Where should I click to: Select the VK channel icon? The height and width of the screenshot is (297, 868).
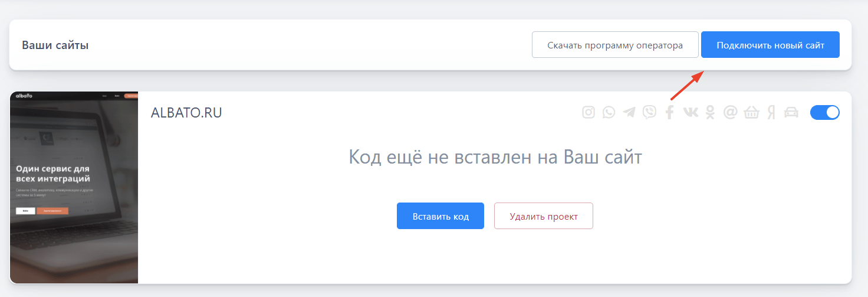tap(690, 112)
